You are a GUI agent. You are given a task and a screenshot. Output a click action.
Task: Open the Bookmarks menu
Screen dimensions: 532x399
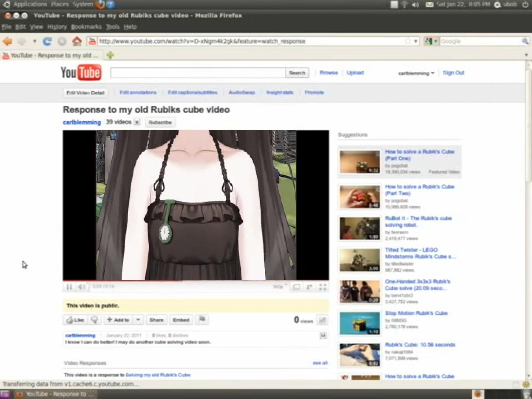(x=86, y=27)
